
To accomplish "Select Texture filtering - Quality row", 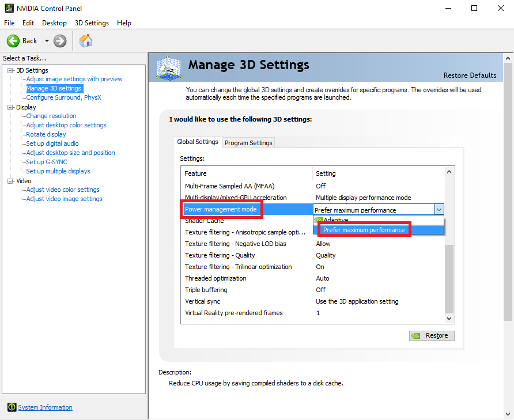I will coord(313,255).
